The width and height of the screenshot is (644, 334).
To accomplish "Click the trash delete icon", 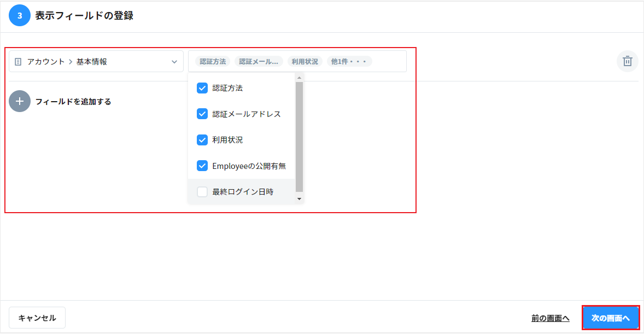I will pos(627,61).
